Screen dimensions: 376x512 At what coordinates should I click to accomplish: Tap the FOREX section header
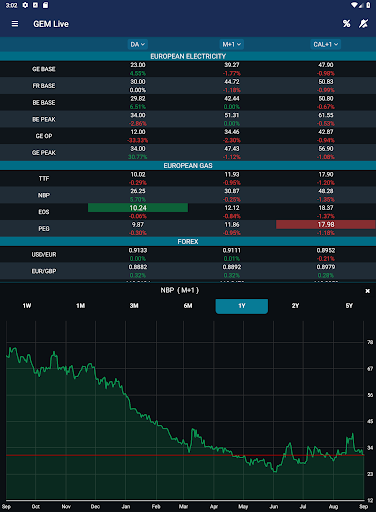click(x=188, y=241)
